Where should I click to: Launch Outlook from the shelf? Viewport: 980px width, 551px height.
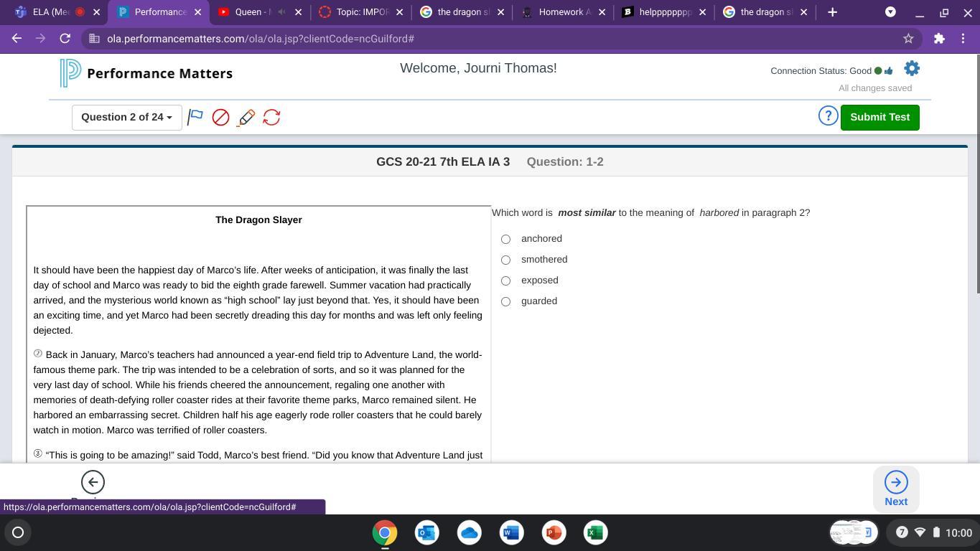[427, 532]
